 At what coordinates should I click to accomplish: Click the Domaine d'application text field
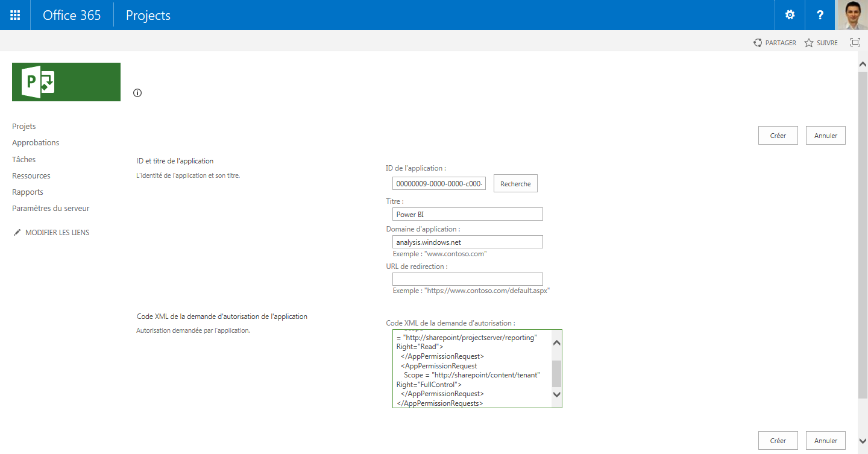[467, 242]
